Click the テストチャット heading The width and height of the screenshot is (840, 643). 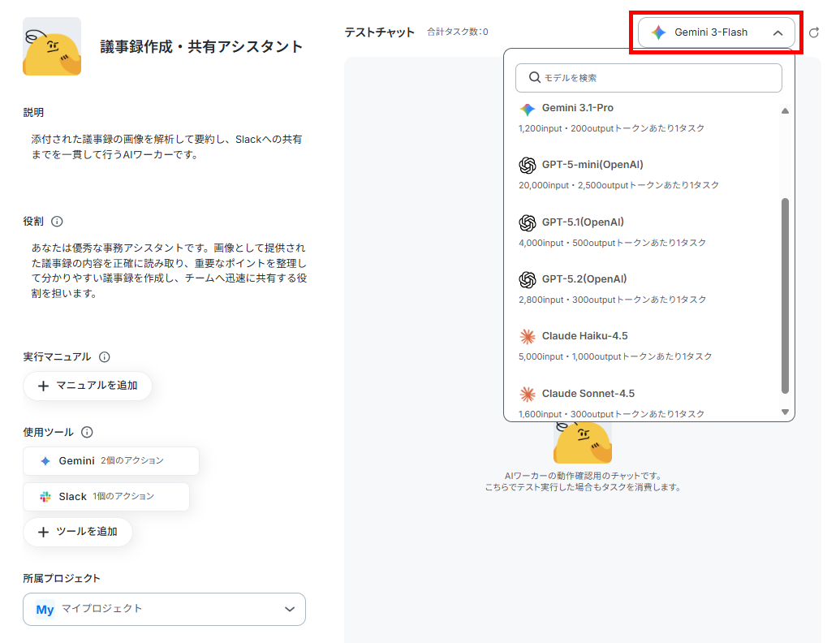click(x=379, y=32)
